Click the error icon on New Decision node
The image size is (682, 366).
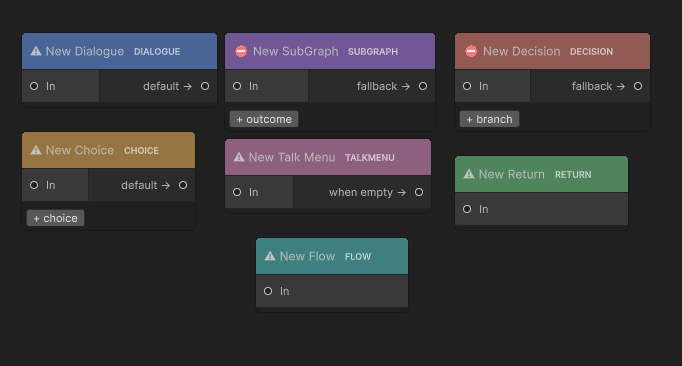[471, 51]
